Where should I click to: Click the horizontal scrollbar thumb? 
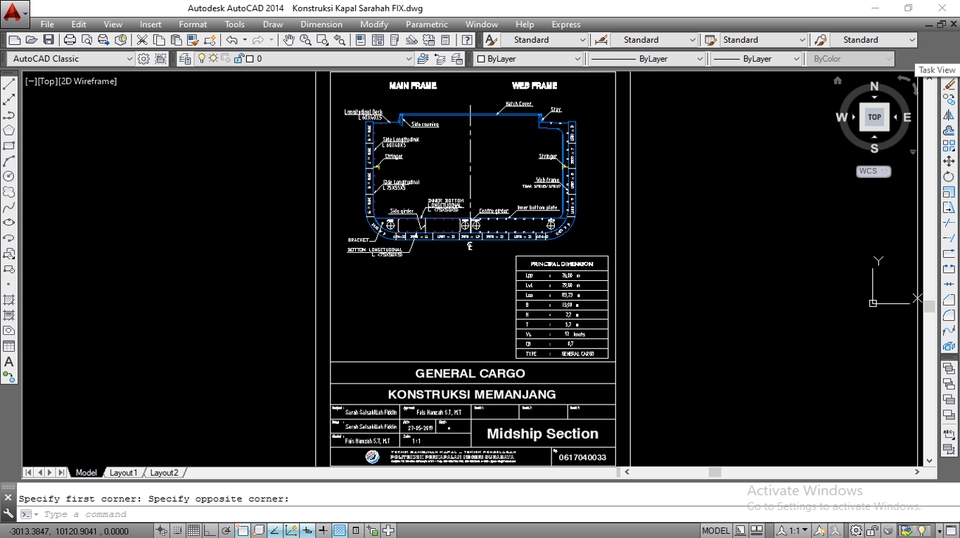(714, 472)
